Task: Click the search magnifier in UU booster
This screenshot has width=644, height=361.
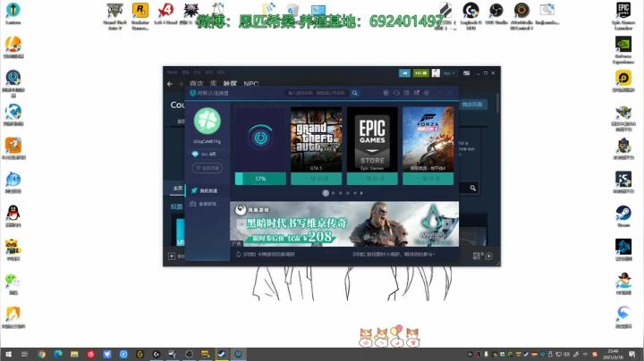Action: (x=355, y=93)
